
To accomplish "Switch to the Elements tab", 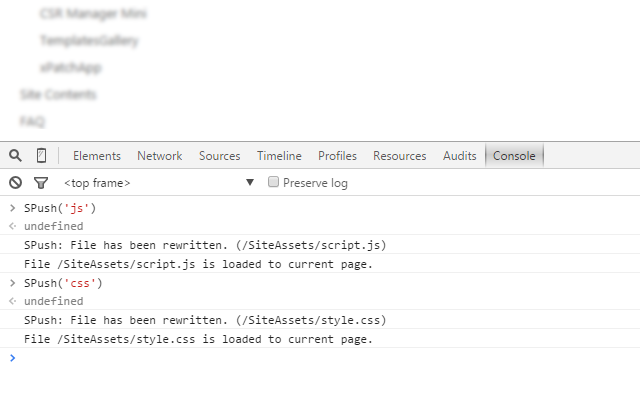I will 97,156.
